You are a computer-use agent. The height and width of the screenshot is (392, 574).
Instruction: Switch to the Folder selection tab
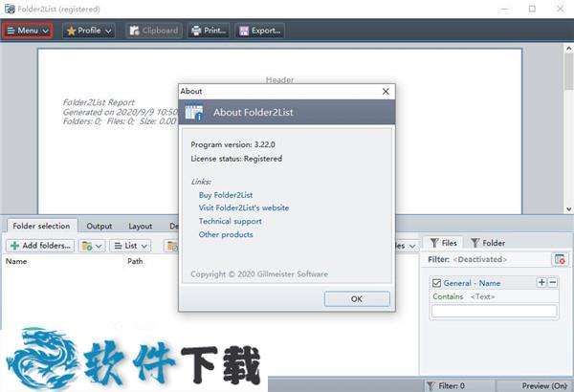41,226
